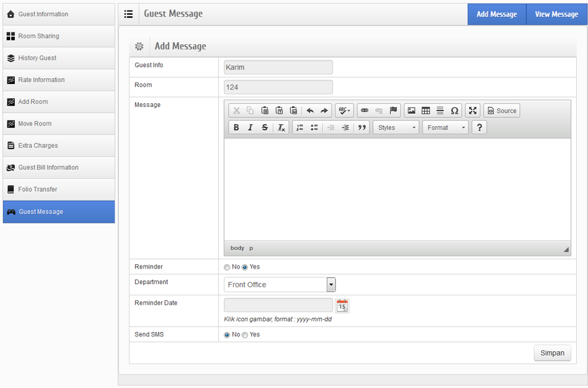
Task: Choose Yes for Send SMS
Action: coord(245,335)
